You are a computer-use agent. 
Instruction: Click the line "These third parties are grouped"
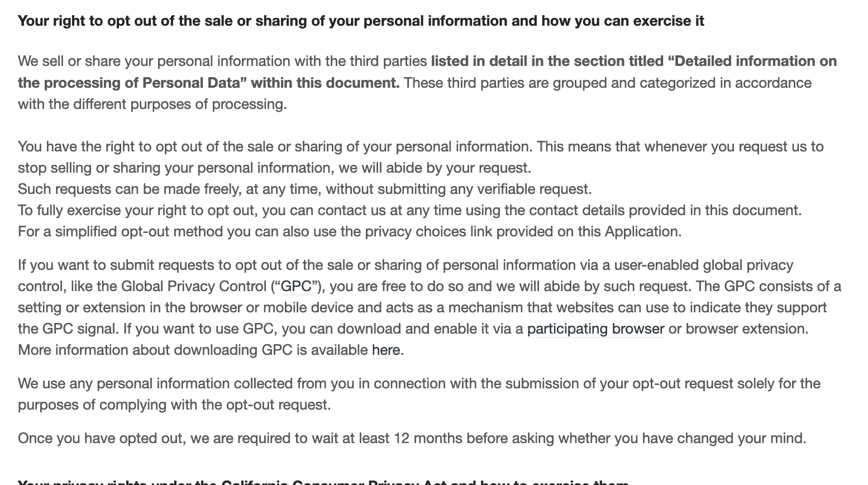pyautogui.click(x=607, y=83)
